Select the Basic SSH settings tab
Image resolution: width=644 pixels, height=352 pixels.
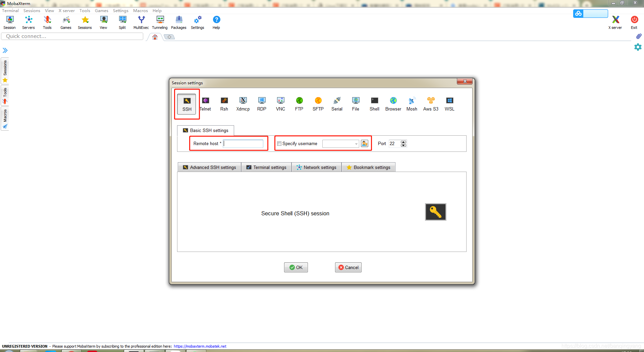click(x=205, y=130)
